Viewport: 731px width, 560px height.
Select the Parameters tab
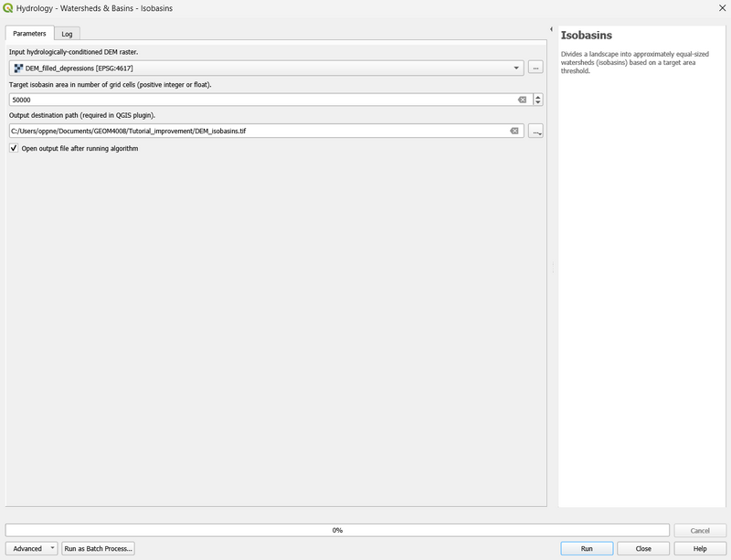coord(29,34)
